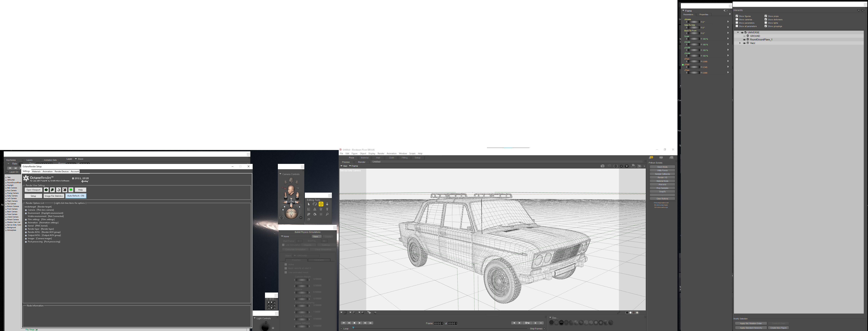Click the Geom Mods Python script button
The width and height of the screenshot is (868, 331).
pyautogui.click(x=662, y=167)
